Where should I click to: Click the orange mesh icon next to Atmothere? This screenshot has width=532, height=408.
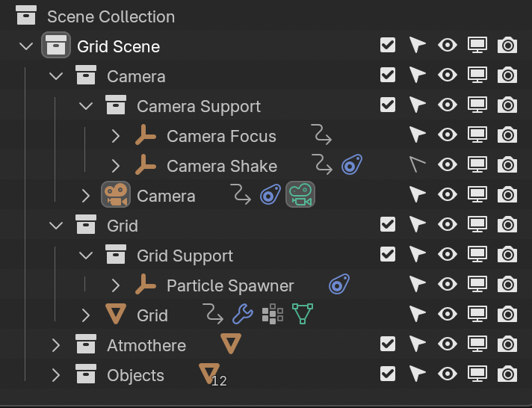click(x=231, y=344)
